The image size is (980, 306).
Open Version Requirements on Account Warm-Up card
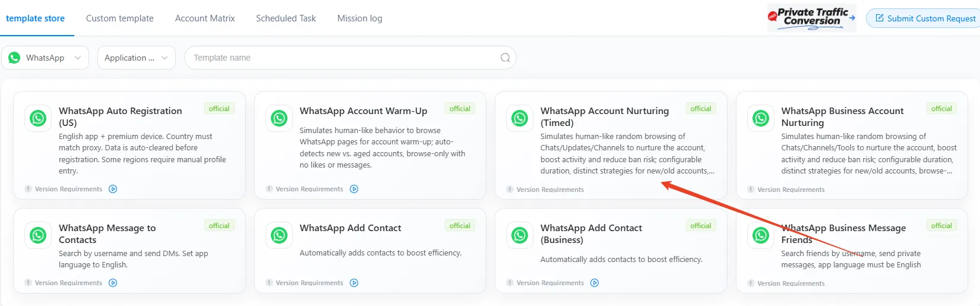[309, 189]
